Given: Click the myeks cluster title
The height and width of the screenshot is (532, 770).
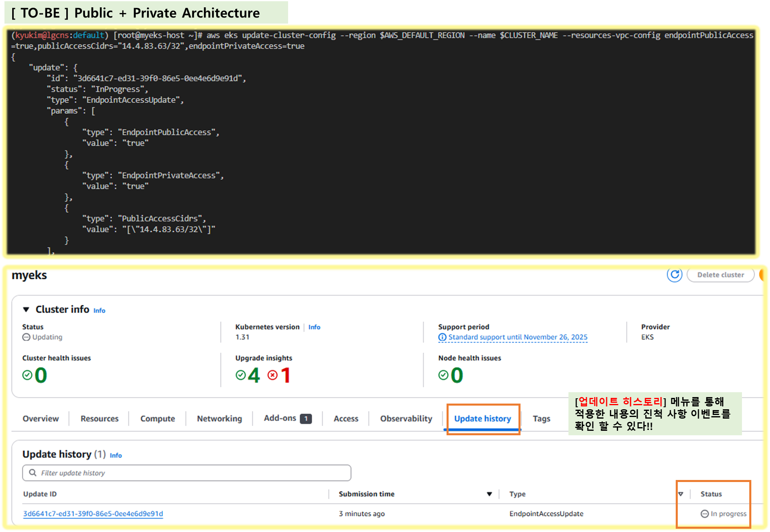Looking at the screenshot, I should click(29, 276).
